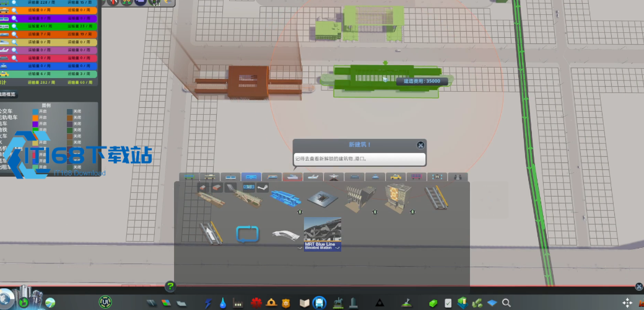
Task: Pick the white curved canopy station asset
Action: 286,235
